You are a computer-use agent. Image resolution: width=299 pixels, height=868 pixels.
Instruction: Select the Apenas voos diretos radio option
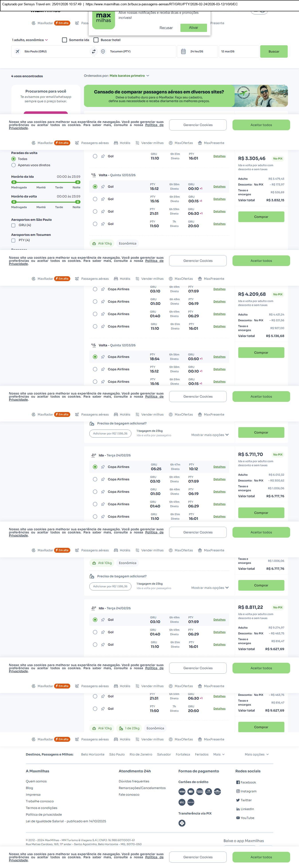(x=14, y=165)
